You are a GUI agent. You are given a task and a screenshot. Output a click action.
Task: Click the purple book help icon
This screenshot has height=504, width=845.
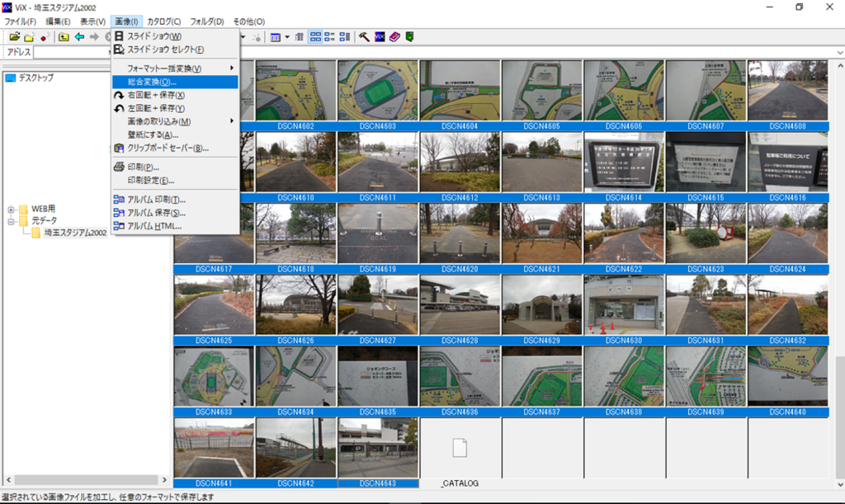tap(394, 37)
